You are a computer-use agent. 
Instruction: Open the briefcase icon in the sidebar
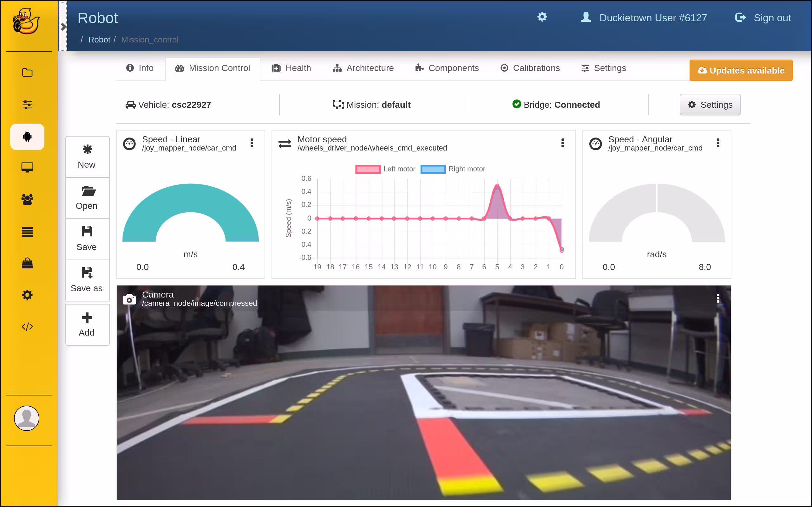point(27,263)
